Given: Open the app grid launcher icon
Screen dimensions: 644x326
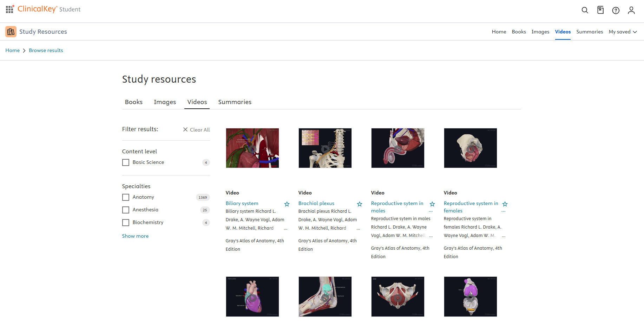Looking at the screenshot, I should [9, 9].
